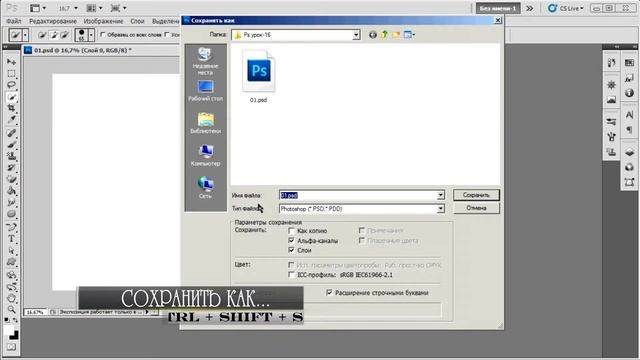Click the Отмена button
Viewport: 640px width, 360px height.
point(476,208)
